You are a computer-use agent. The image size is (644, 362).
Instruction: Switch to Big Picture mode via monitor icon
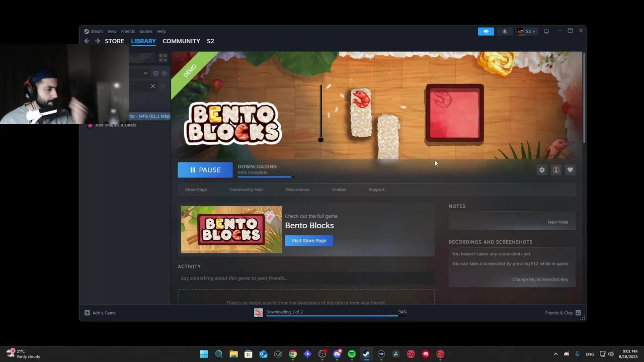pyautogui.click(x=546, y=31)
